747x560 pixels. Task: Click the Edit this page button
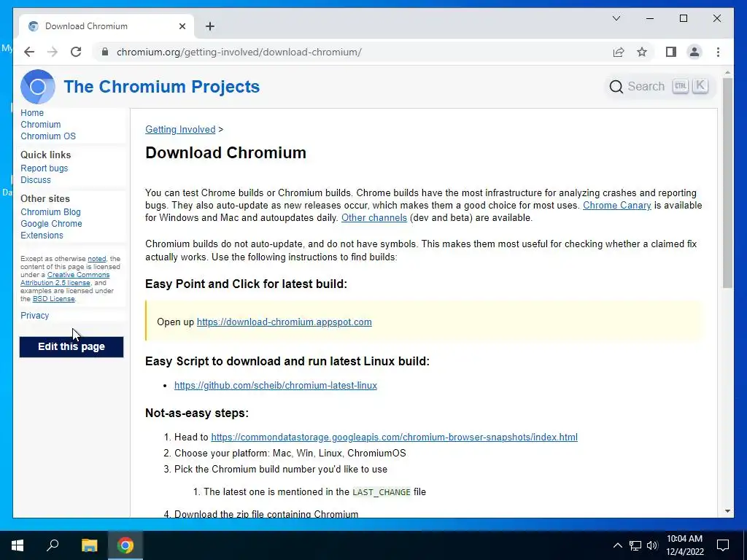(71, 346)
